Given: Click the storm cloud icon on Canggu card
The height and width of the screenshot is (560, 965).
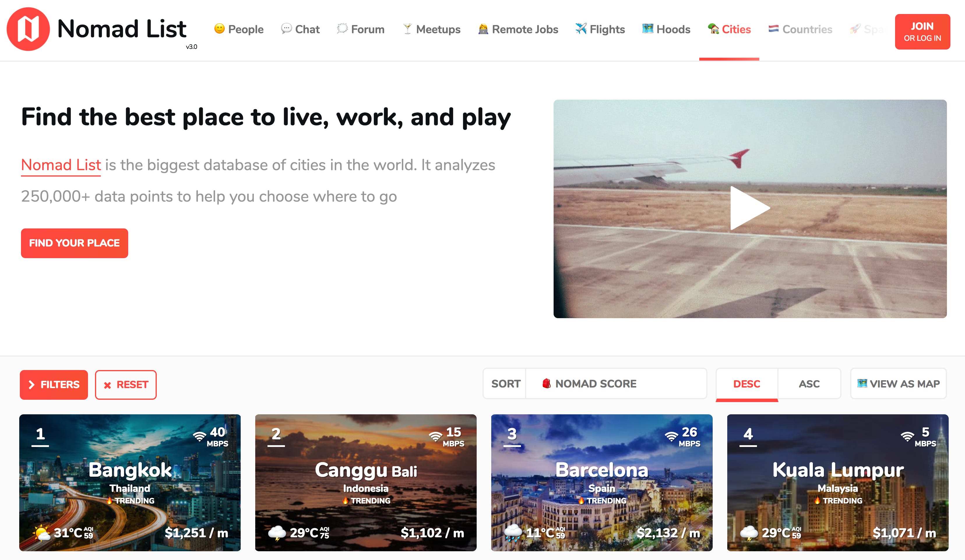Looking at the screenshot, I should coord(277,533).
